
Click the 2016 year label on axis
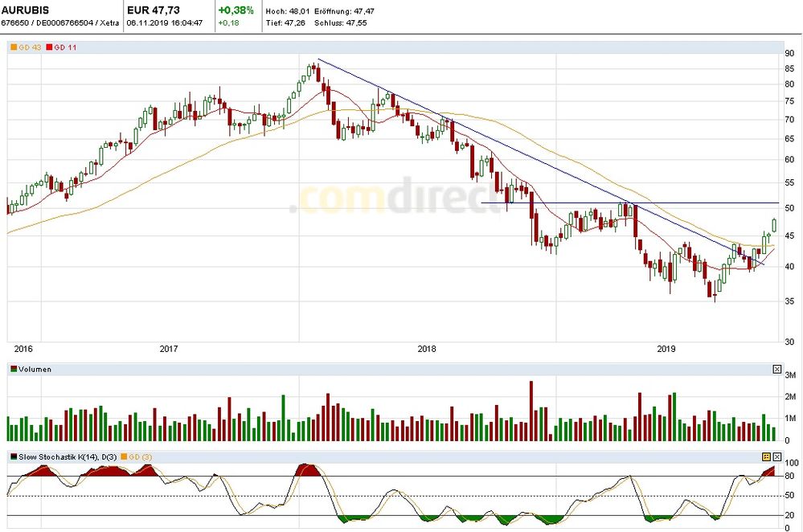click(23, 349)
